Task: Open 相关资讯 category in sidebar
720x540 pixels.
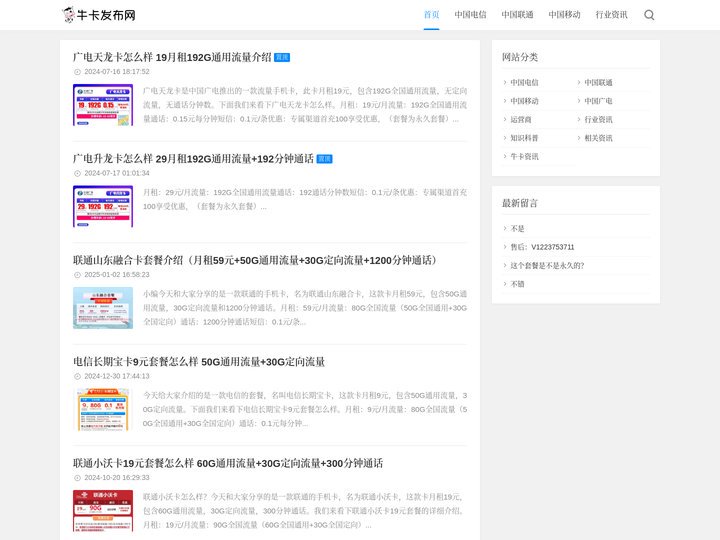Action: point(598,138)
